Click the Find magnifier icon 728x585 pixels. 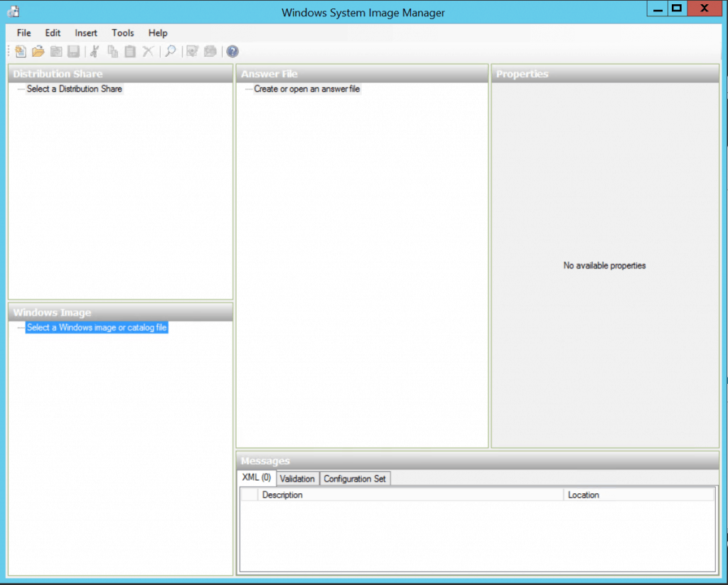(x=171, y=52)
